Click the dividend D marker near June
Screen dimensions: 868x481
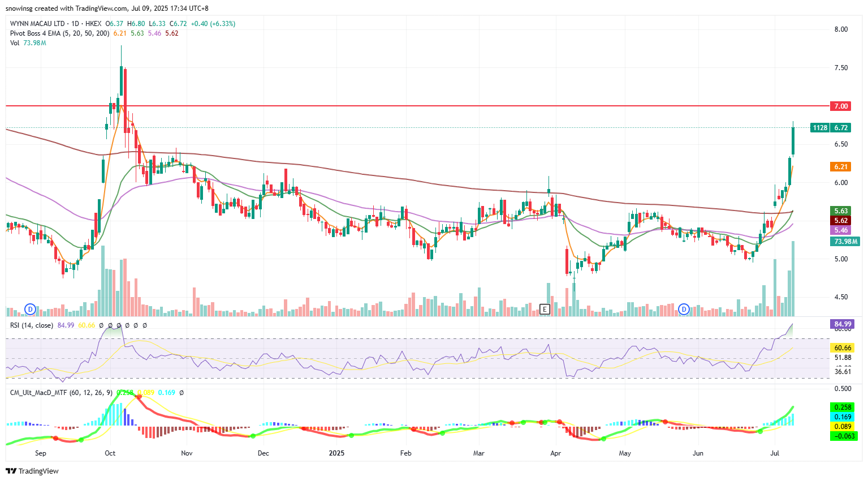click(684, 309)
